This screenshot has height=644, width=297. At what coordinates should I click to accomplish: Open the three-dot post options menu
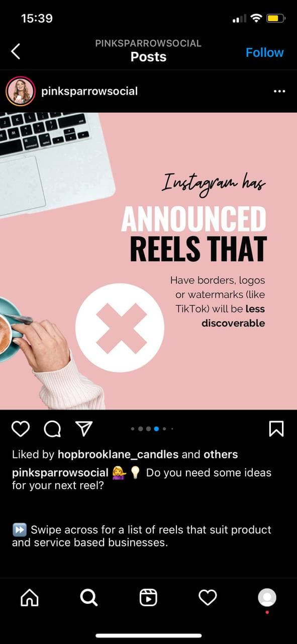(x=279, y=92)
